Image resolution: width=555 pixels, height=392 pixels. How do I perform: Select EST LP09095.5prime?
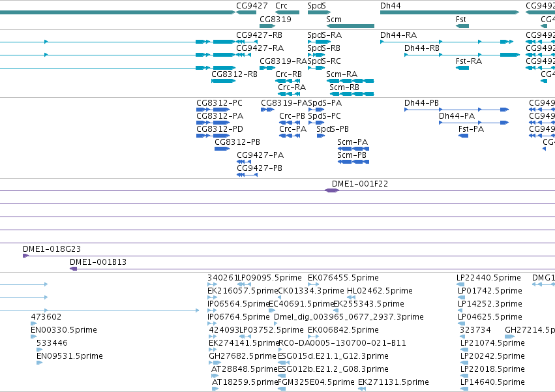(244, 284)
